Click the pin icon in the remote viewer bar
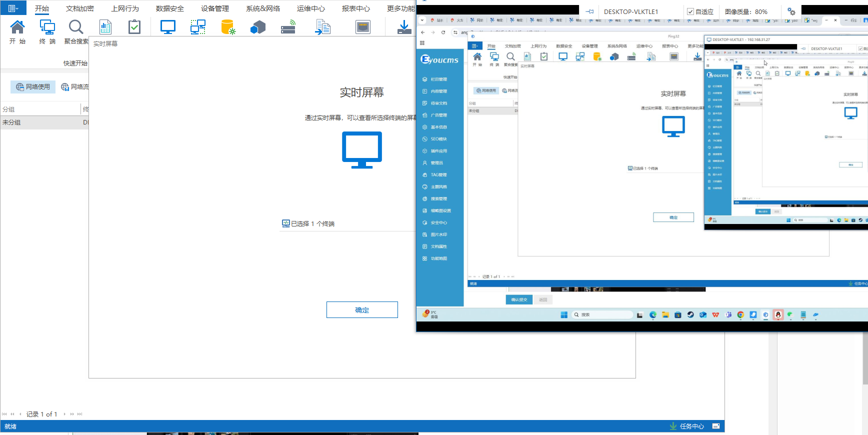 tap(590, 11)
